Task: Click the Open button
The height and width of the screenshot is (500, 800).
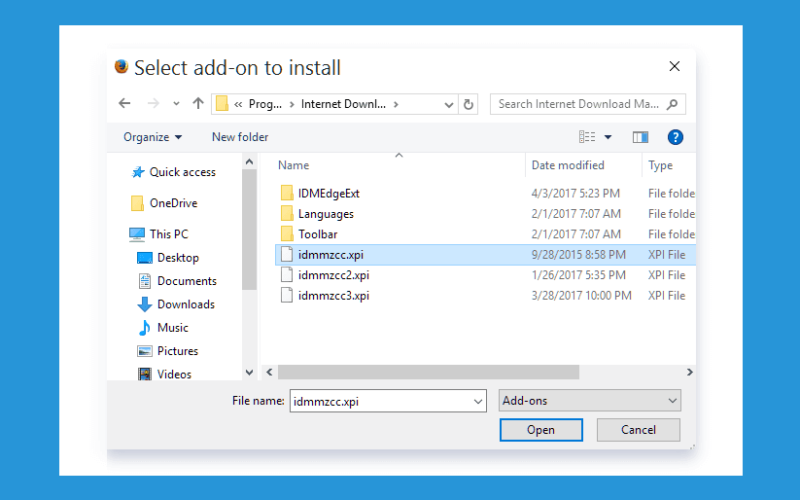Action: coord(541,430)
